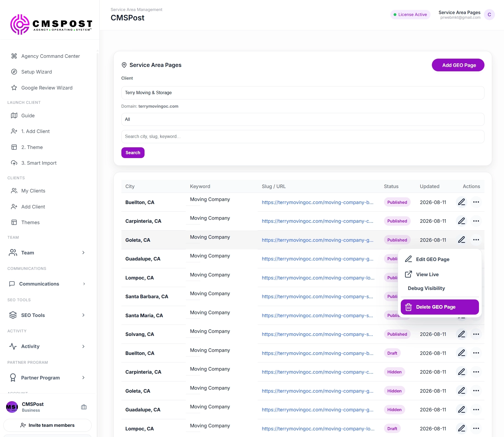Open the Solvang, CA page URL link
This screenshot has height=437, width=504.
pyautogui.click(x=317, y=334)
